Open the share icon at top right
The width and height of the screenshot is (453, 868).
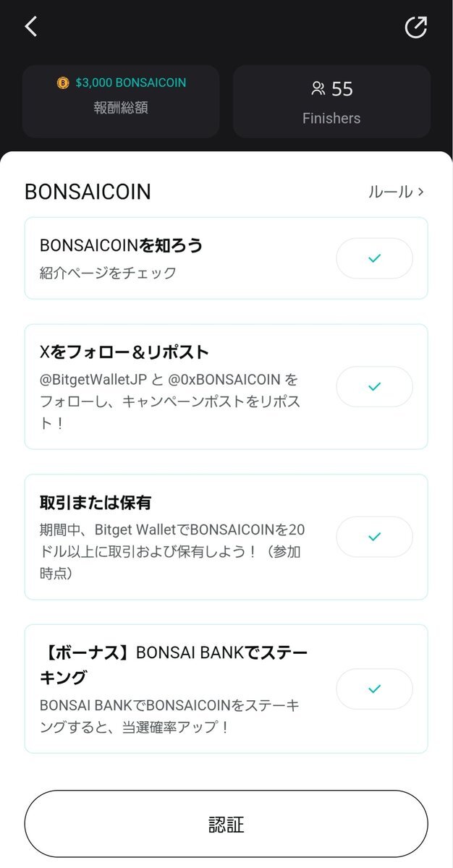[x=416, y=27]
